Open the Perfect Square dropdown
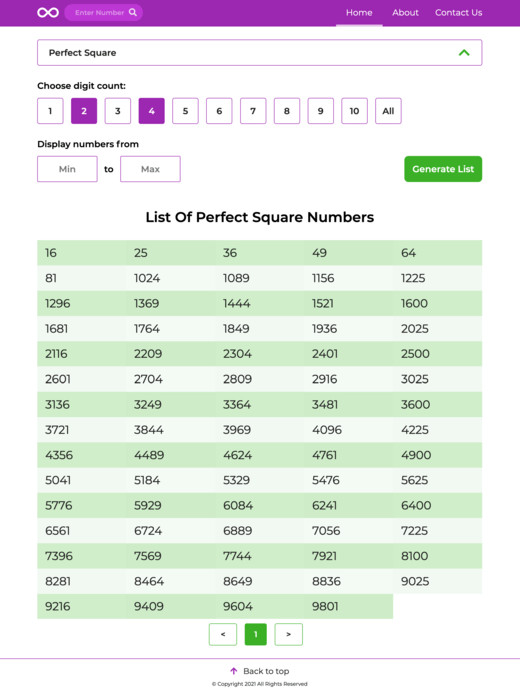 coord(259,53)
